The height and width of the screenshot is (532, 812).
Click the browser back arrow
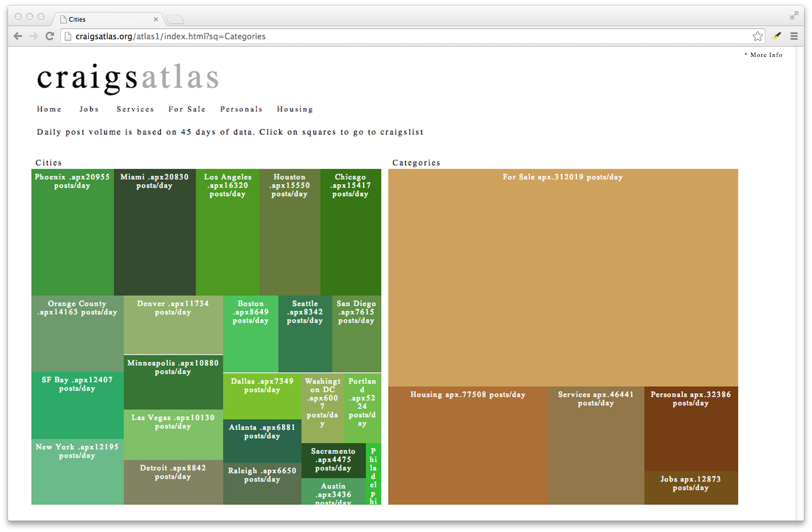click(18, 36)
